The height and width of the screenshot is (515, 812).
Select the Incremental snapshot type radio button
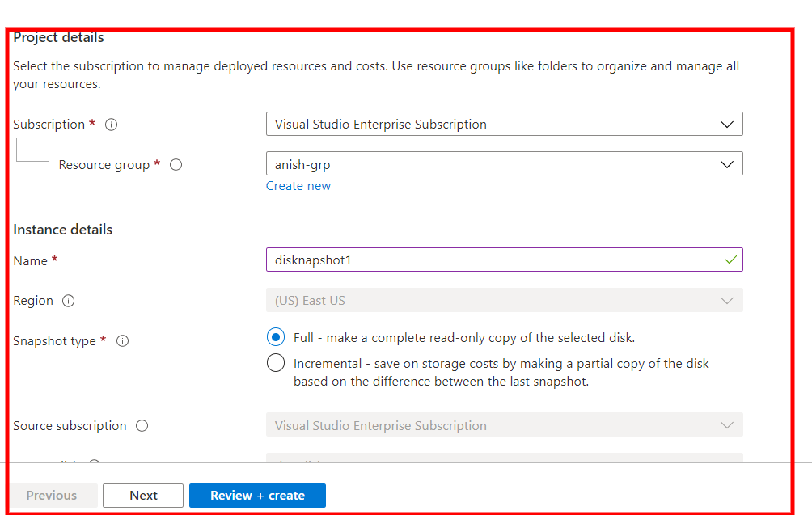(x=275, y=363)
